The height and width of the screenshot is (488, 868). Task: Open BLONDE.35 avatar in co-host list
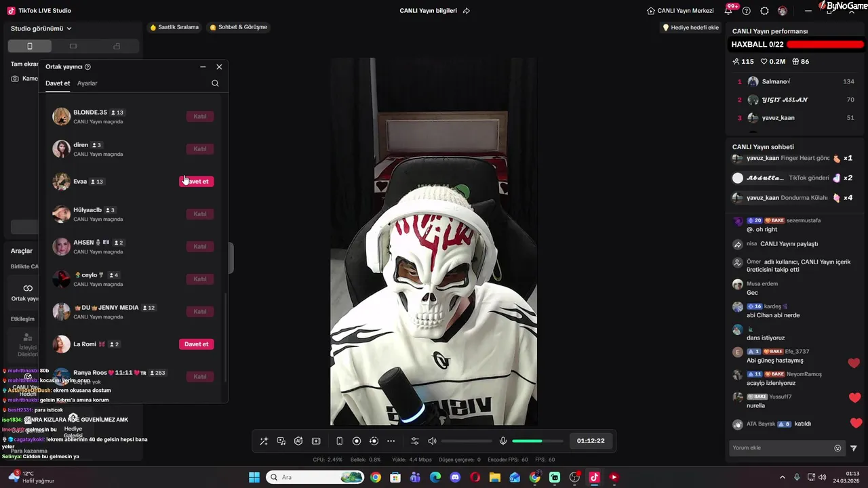pos(62,117)
